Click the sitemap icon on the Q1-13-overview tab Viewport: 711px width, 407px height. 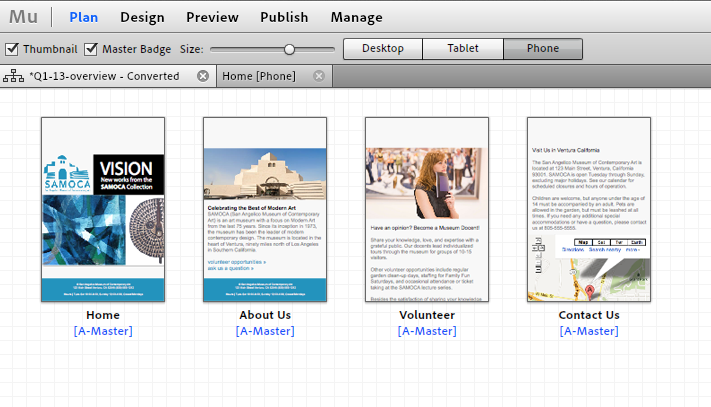pos(14,76)
